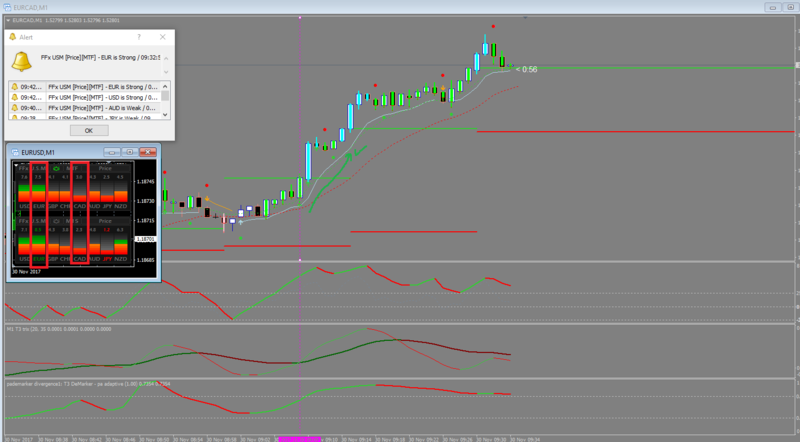The image size is (800, 442).
Task: Click the NZD strength bar in the lower panel
Action: coord(121,248)
